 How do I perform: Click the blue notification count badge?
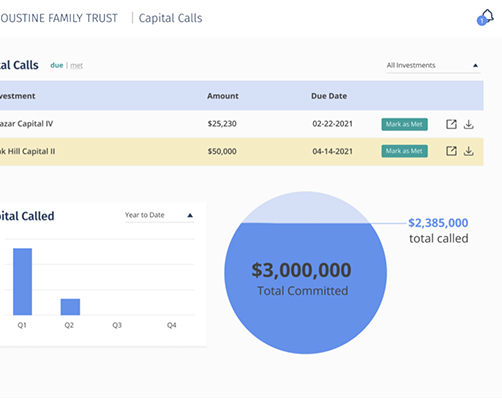click(482, 21)
